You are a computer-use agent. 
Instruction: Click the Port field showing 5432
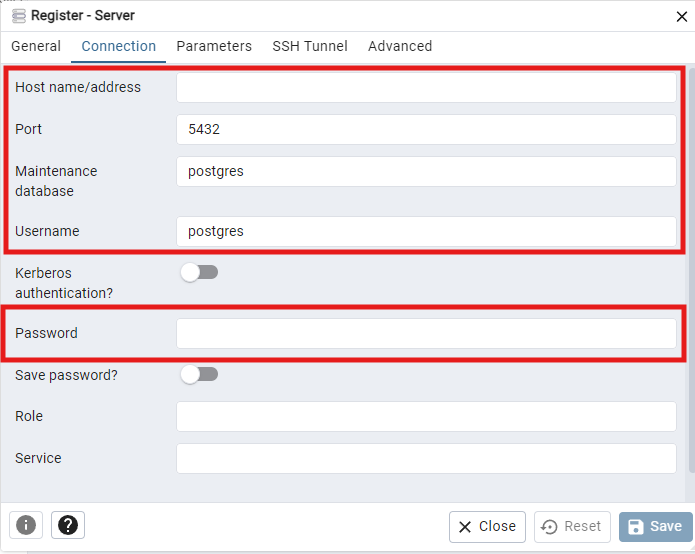point(426,129)
